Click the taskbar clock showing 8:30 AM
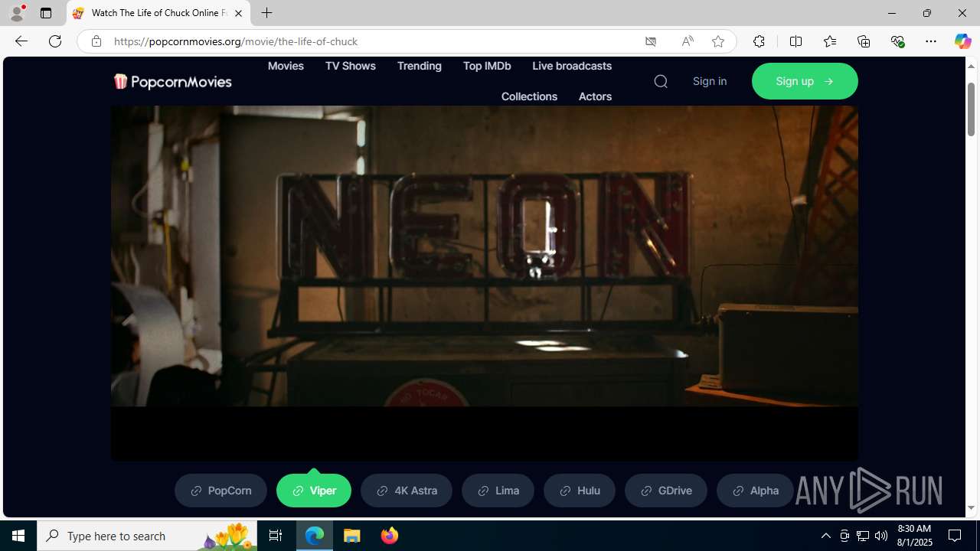Image resolution: width=980 pixels, height=551 pixels. tap(914, 536)
